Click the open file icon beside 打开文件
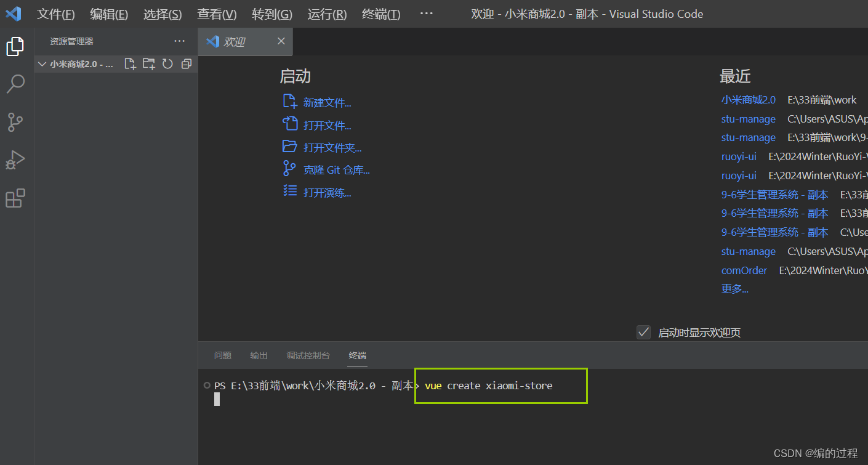 (290, 124)
